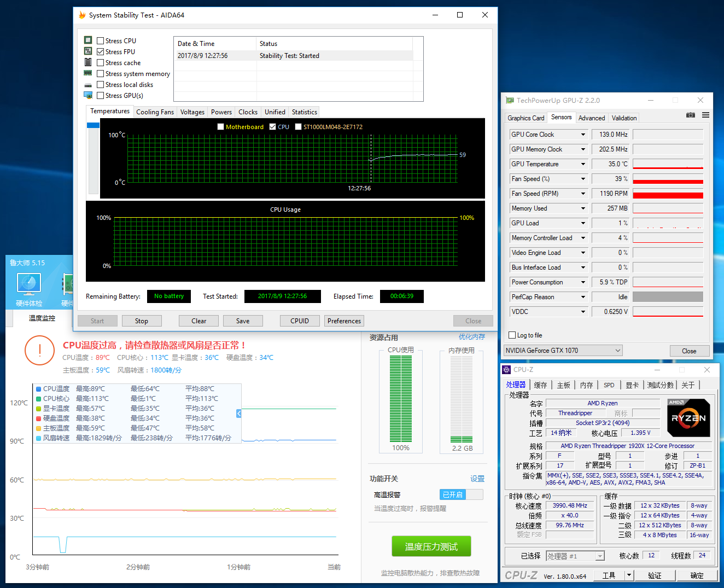Switch to Cooling Fans tab in AIDA64
The width and height of the screenshot is (724, 588).
tap(155, 112)
